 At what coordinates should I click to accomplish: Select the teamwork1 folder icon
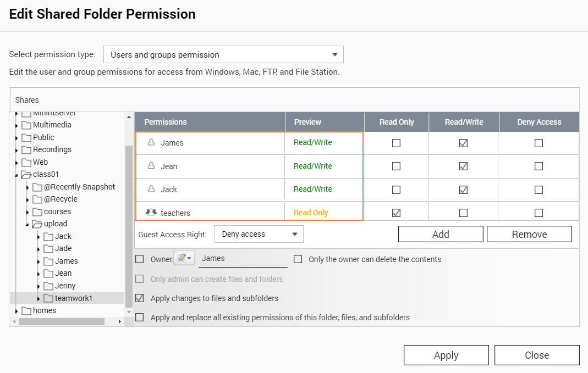coord(48,298)
